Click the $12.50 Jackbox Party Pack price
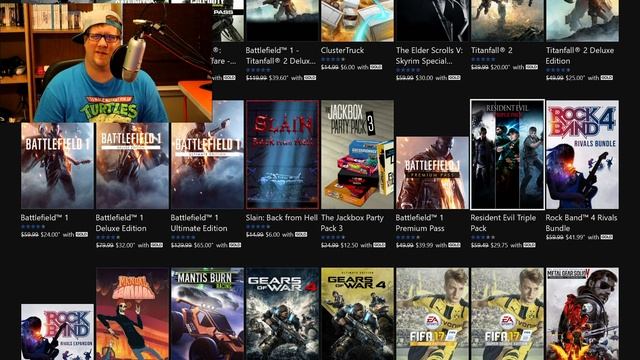Screen dimensions: 640x360 [349, 245]
